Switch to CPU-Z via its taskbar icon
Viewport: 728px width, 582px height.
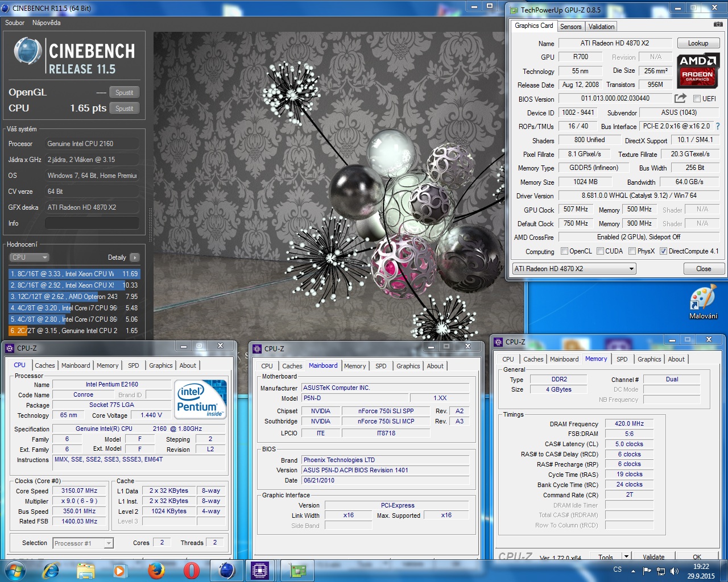[x=260, y=571]
